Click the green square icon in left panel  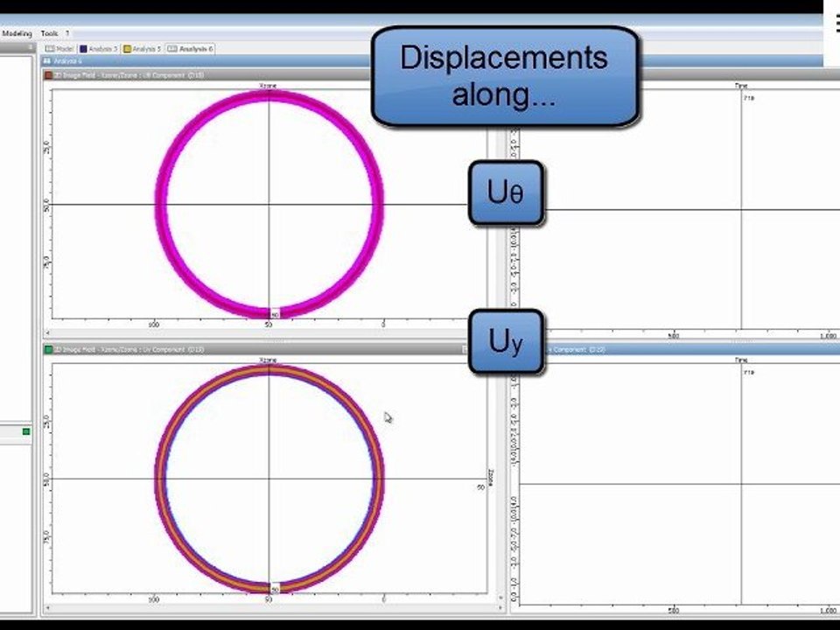pos(26,431)
